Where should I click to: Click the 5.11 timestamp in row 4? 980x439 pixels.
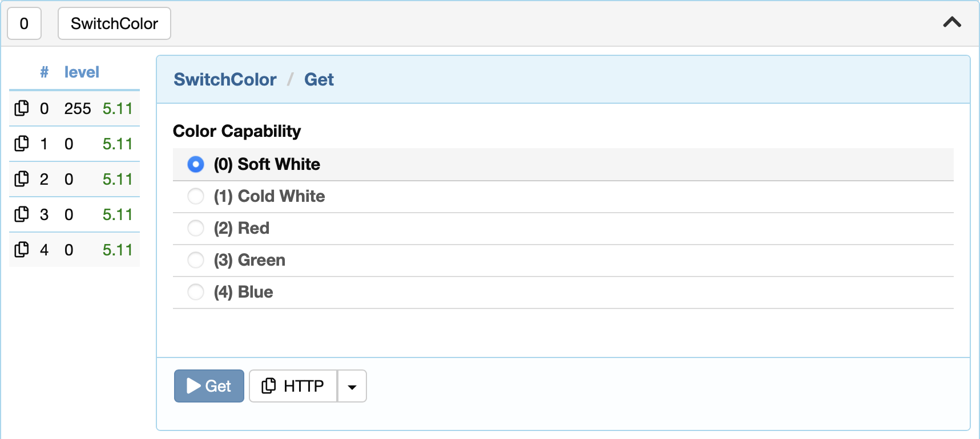[x=118, y=250]
